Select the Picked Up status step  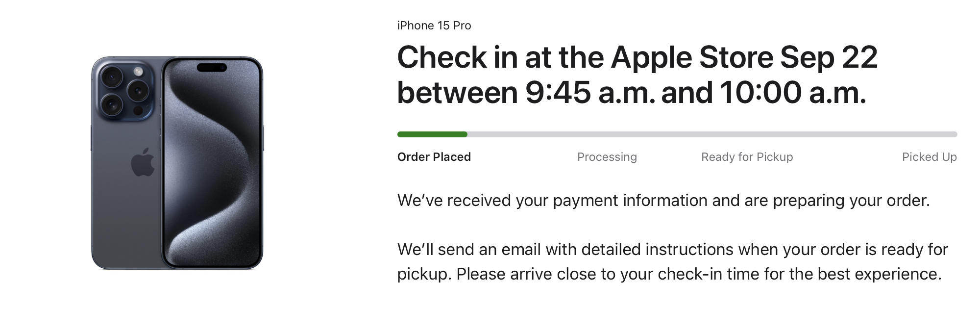(929, 157)
